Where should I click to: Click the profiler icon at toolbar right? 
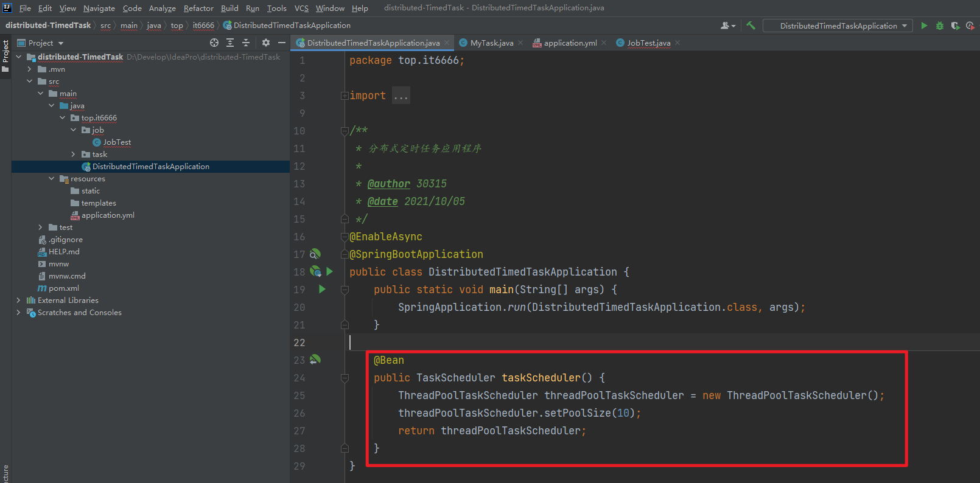[970, 26]
